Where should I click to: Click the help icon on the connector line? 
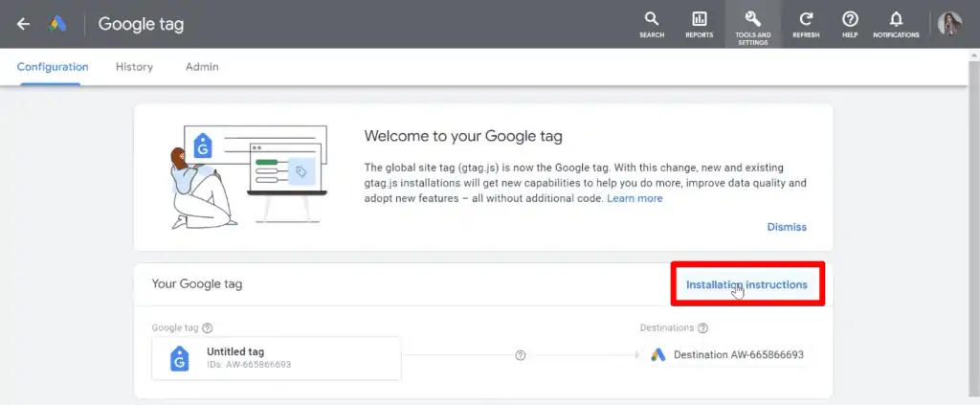click(520, 355)
